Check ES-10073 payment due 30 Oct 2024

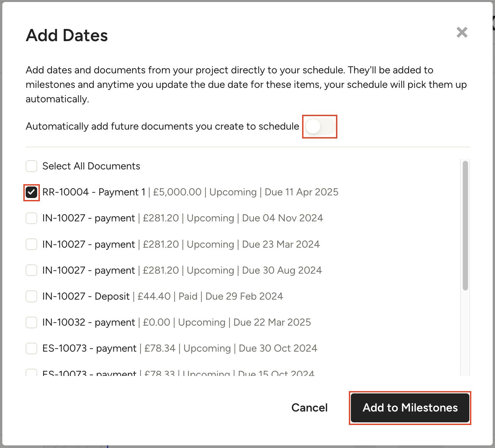(x=32, y=348)
